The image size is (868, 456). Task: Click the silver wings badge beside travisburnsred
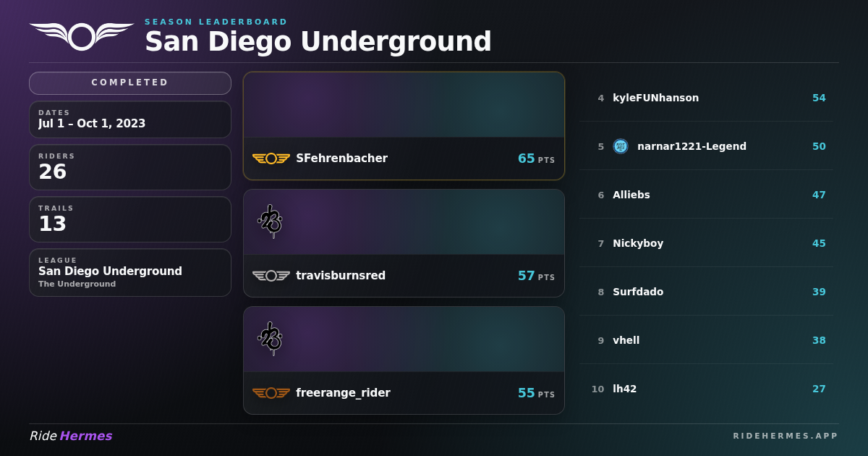(x=271, y=276)
